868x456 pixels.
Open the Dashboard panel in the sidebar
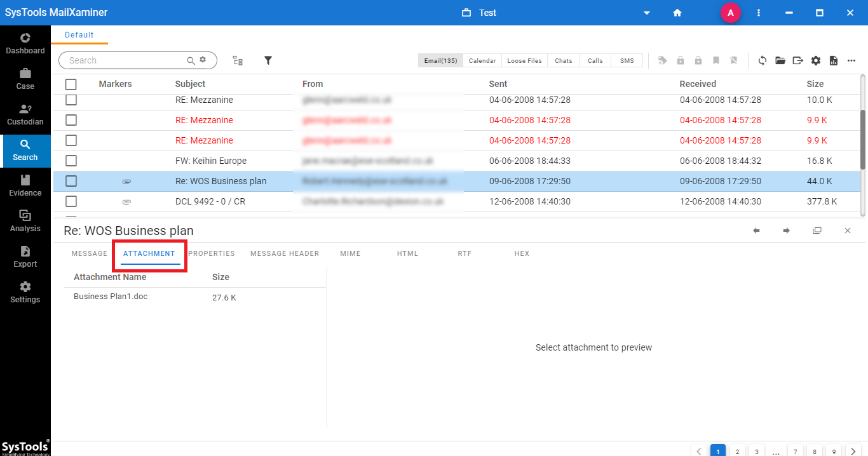tap(25, 43)
